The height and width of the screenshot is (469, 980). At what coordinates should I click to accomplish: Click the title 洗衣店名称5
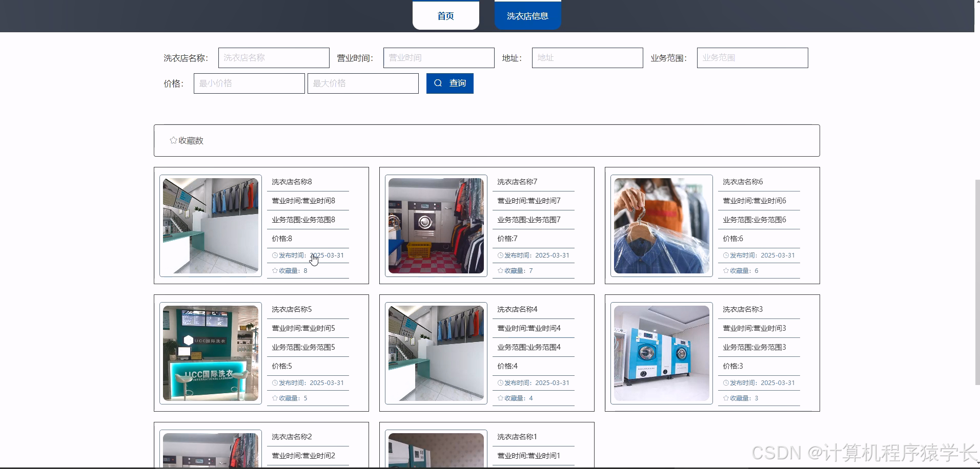[292, 309]
